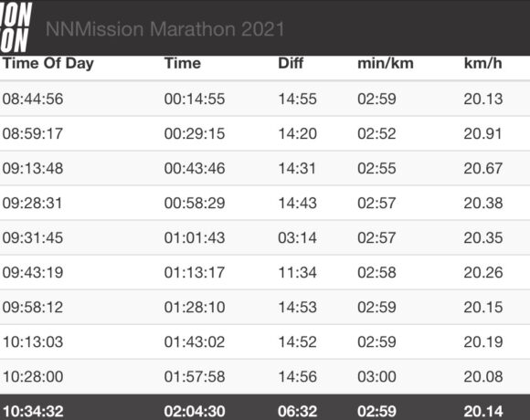Click the NN Mission logo
This screenshot has width=530, height=420.
[16, 27]
